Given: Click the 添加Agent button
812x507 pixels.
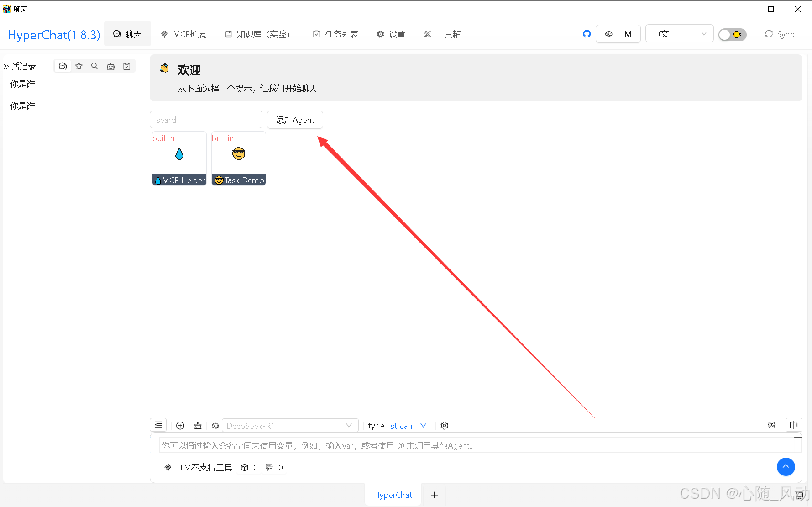Looking at the screenshot, I should [x=295, y=120].
